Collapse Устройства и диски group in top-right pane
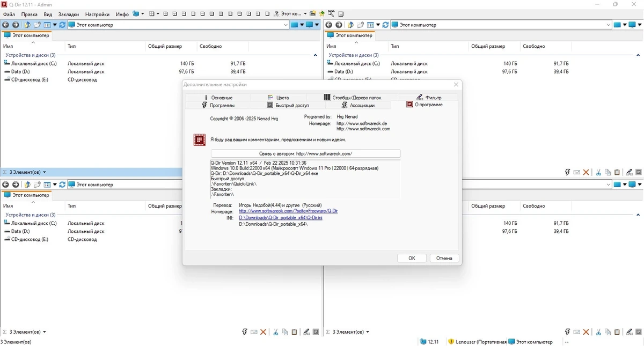 pyautogui.click(x=638, y=55)
